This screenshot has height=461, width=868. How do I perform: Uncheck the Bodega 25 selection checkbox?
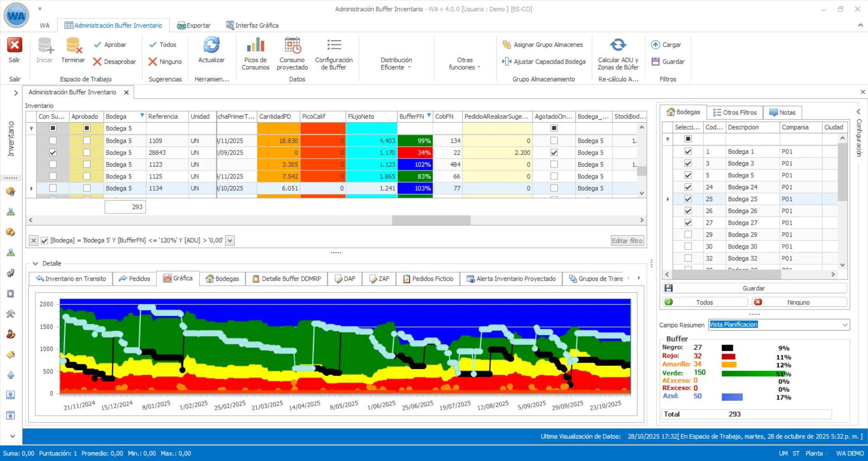[688, 199]
